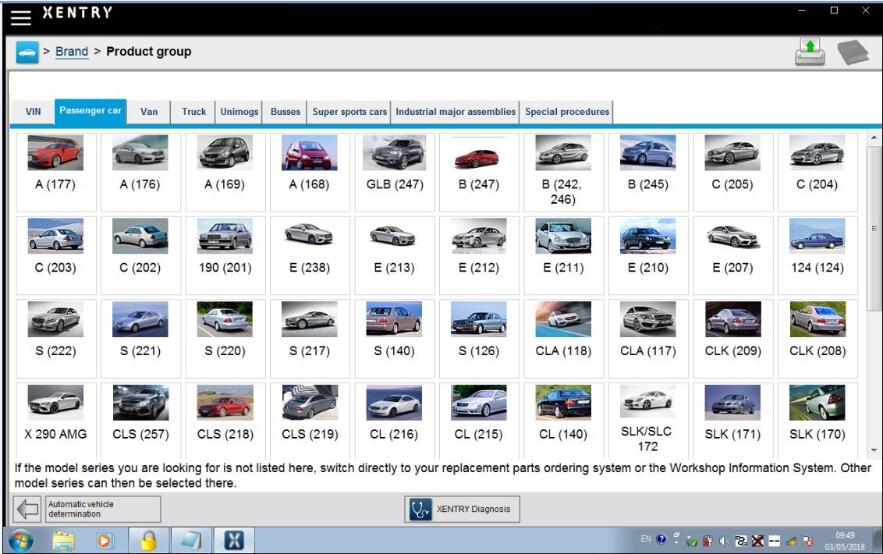Select the B (245) model

point(648,172)
